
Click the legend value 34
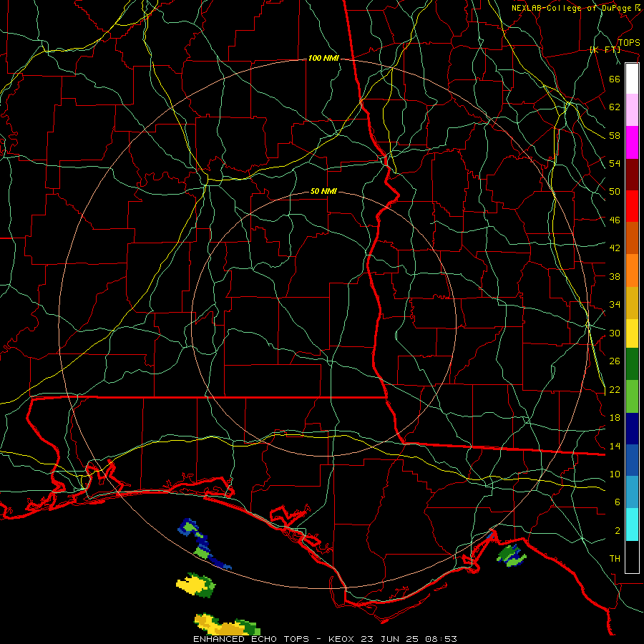[x=615, y=305]
